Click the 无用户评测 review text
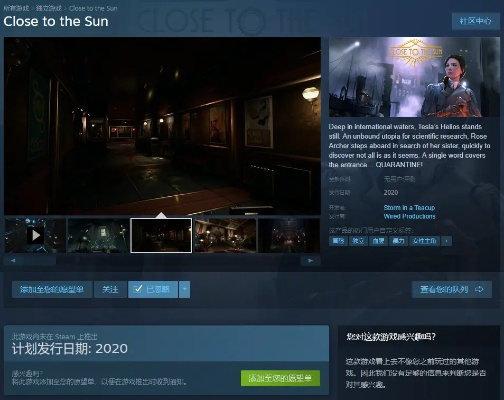Viewport: 504px width, 400px height. [x=399, y=179]
